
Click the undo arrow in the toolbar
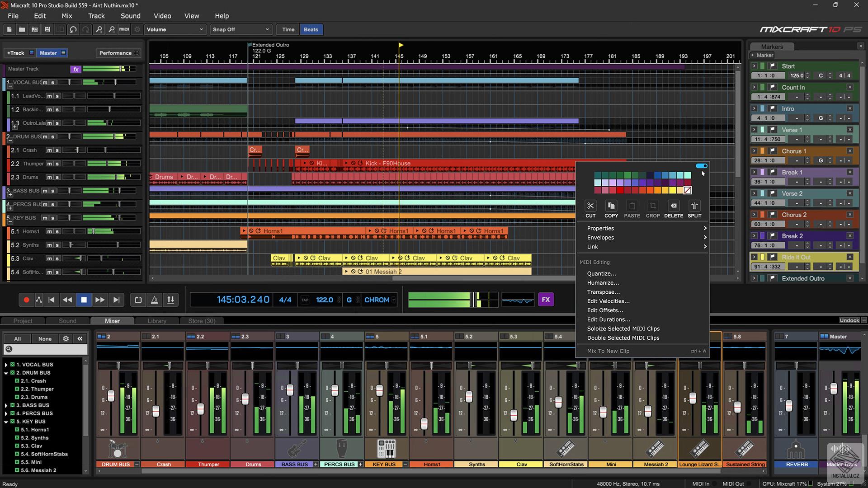click(x=73, y=29)
